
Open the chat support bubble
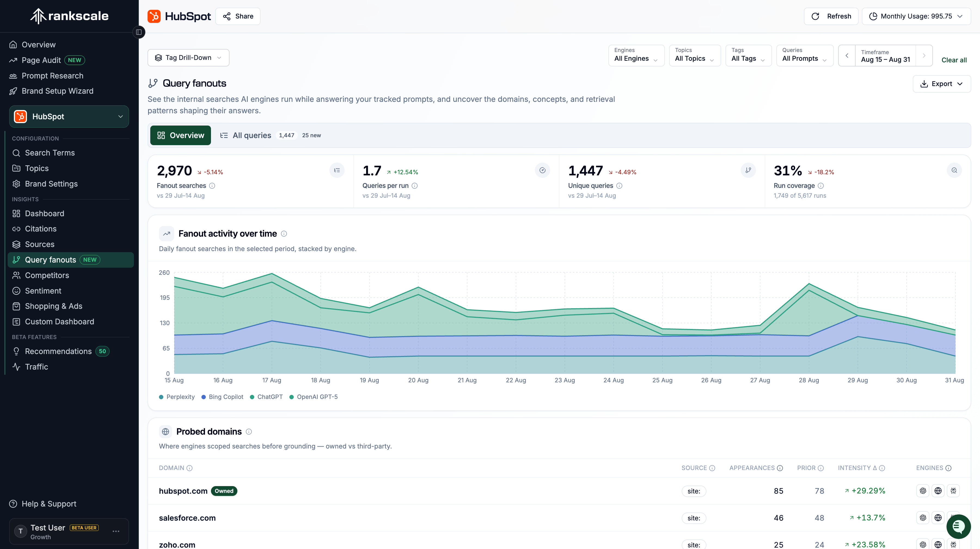958,527
